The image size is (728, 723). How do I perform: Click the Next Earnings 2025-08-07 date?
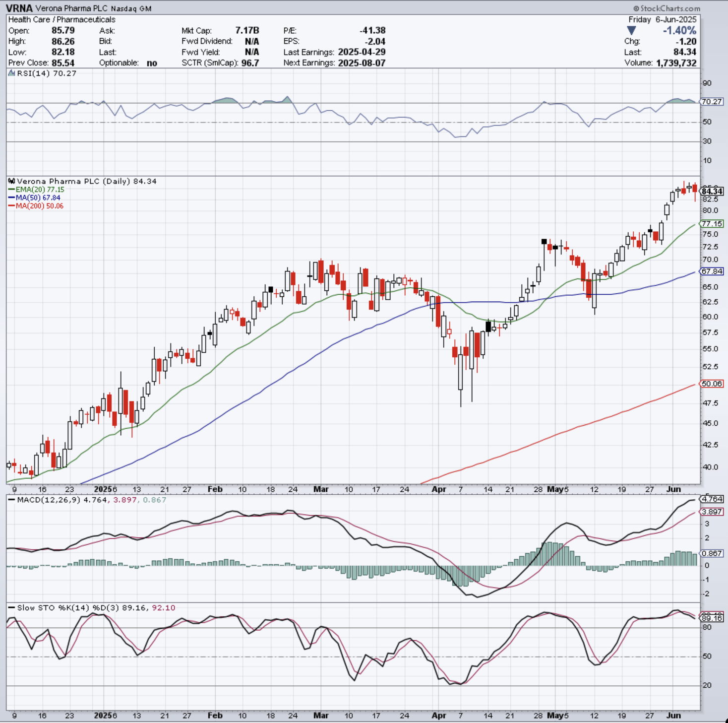[363, 63]
